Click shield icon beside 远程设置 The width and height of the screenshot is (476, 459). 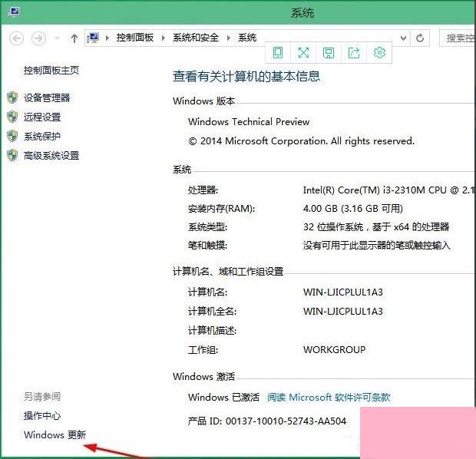click(12, 117)
